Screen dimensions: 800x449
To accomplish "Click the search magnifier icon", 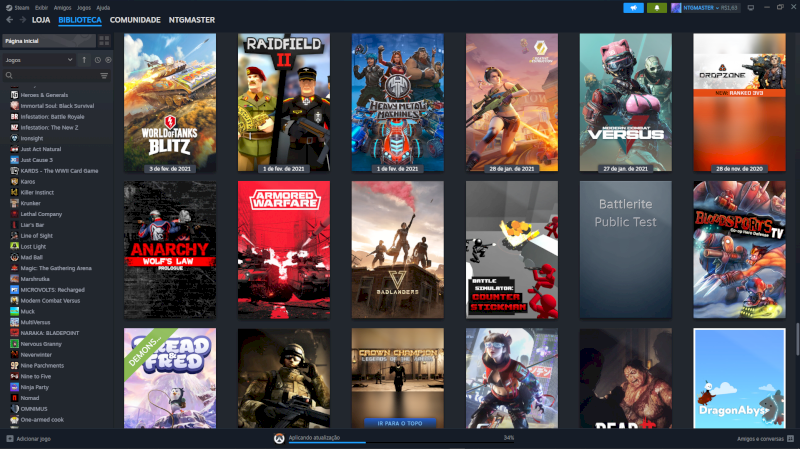I will (9, 76).
